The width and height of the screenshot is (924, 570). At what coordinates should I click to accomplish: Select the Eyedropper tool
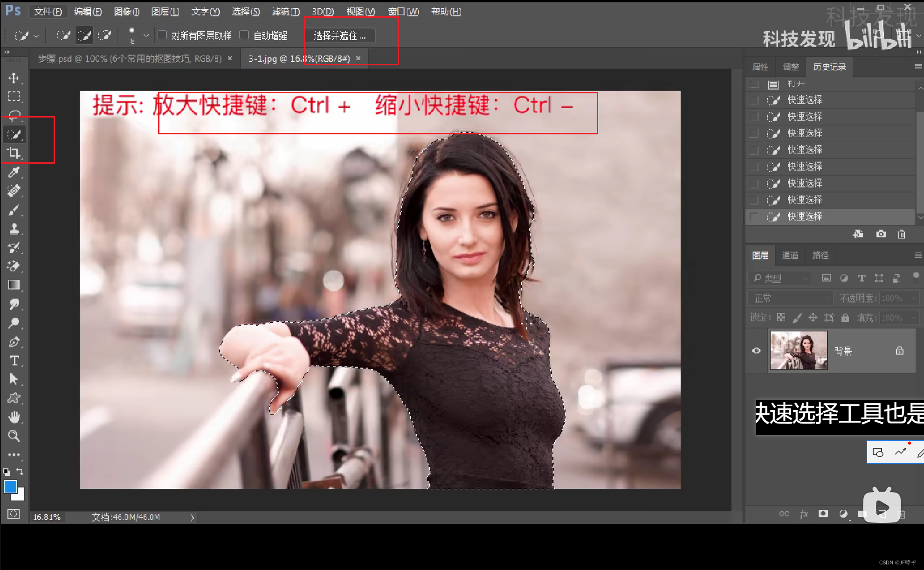14,172
